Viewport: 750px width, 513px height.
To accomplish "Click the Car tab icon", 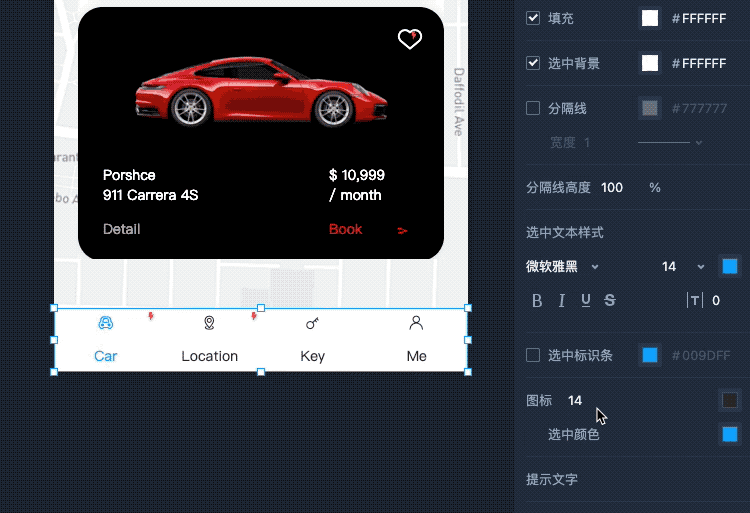I will (106, 323).
